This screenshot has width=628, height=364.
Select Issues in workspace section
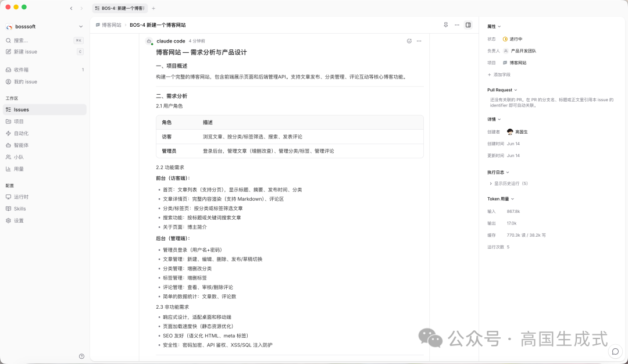[44, 110]
